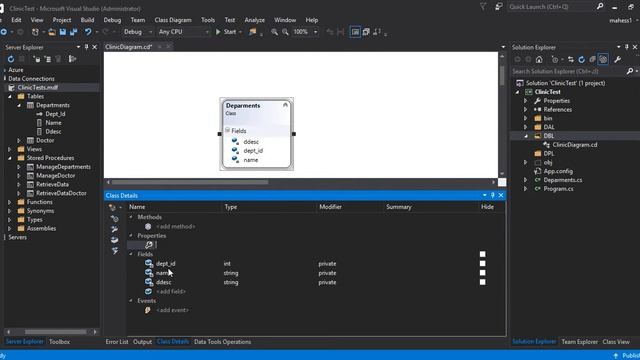Expand the Views folder node
The height and width of the screenshot is (360, 640).
(x=10, y=149)
